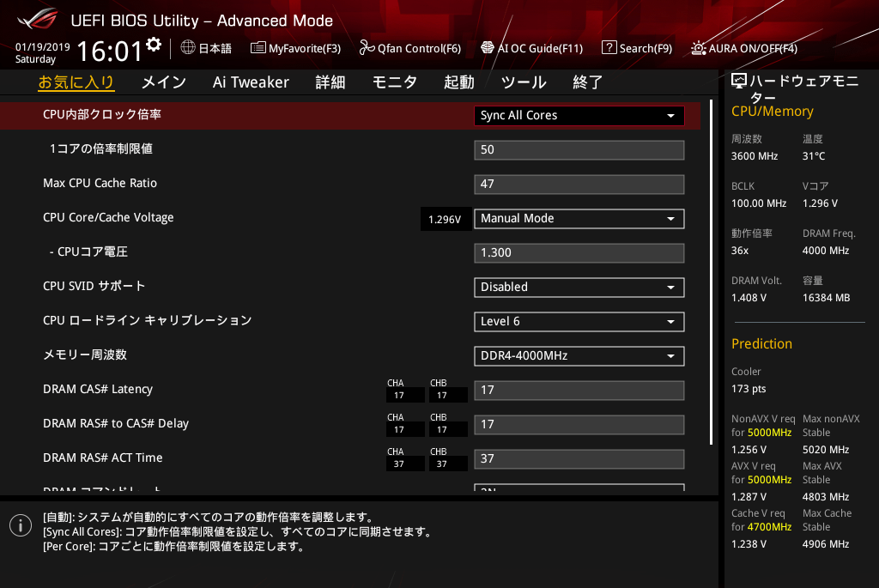The height and width of the screenshot is (588, 879).
Task: Click the hardware monitor display icon
Action: [x=739, y=82]
